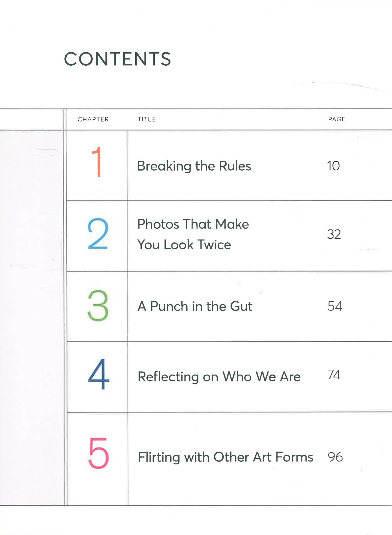Image resolution: width=392 pixels, height=535 pixels.
Task: Click page number 10
Action: (x=333, y=166)
